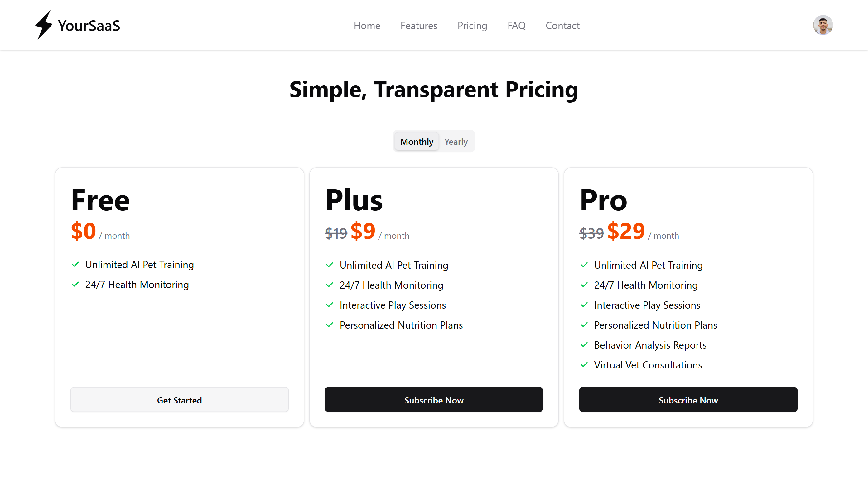Select Home in the navigation bar
This screenshot has width=868, height=488.
click(x=367, y=26)
